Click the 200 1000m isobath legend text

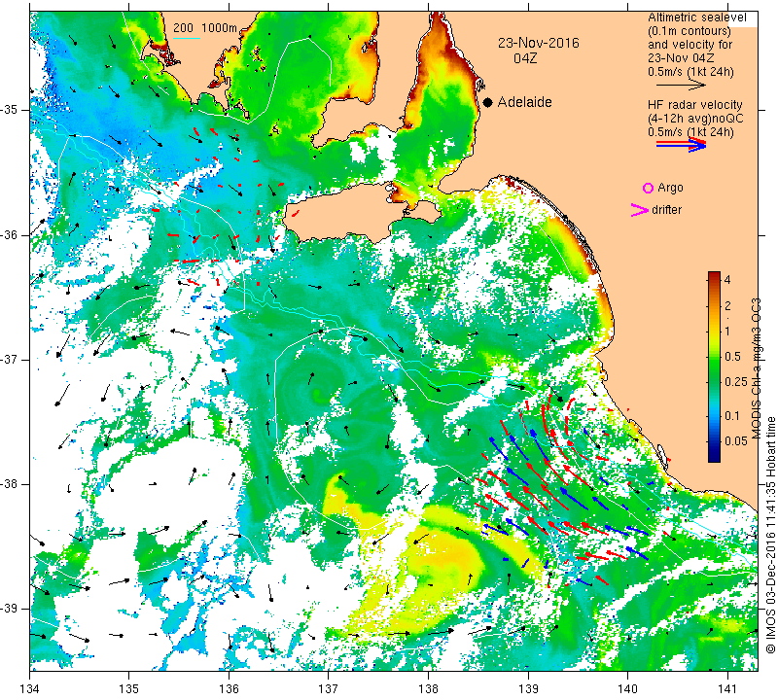[205, 28]
